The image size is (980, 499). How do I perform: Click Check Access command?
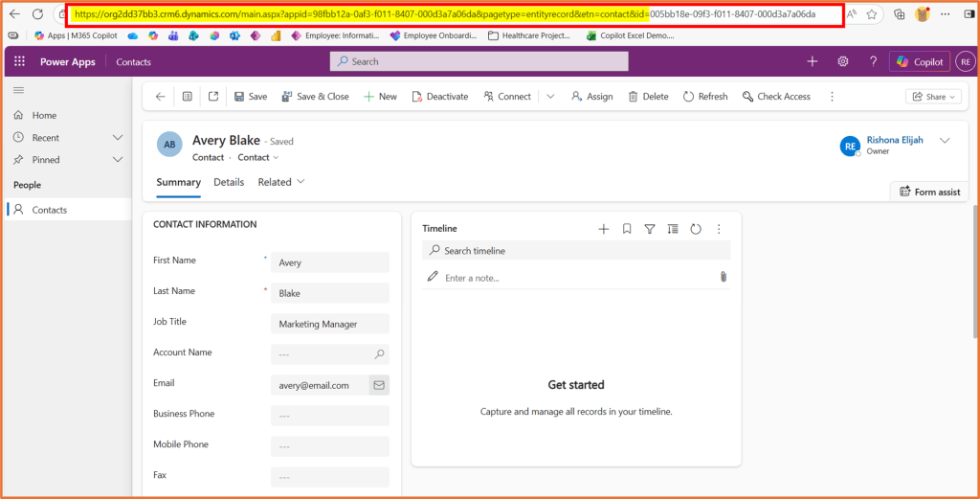[x=776, y=97]
